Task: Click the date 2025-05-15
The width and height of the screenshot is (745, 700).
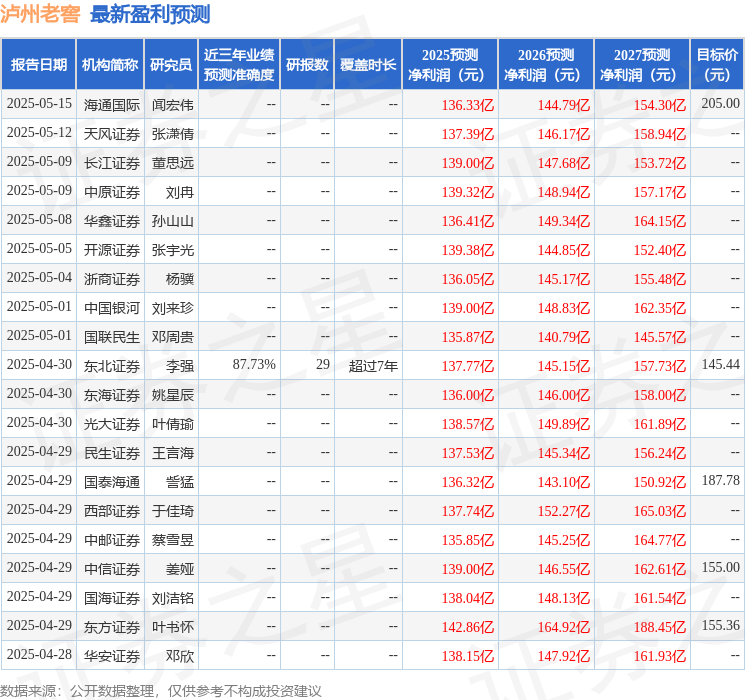Action: 39,104
